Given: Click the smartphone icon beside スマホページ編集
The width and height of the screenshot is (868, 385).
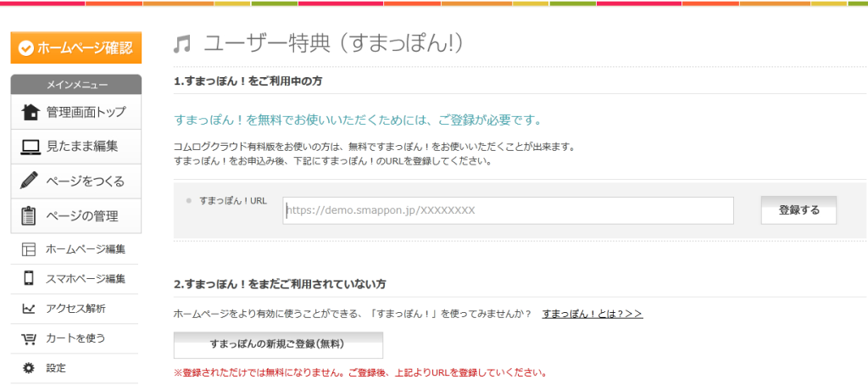Looking at the screenshot, I should (29, 279).
